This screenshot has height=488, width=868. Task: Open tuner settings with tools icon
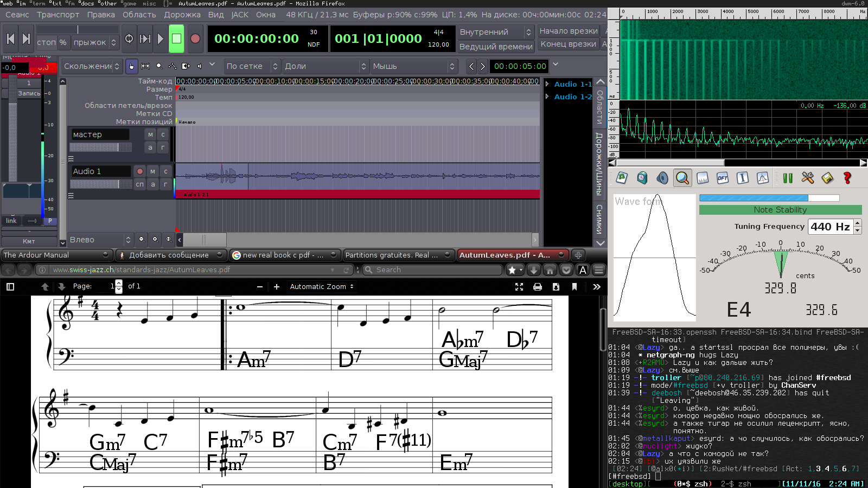807,177
